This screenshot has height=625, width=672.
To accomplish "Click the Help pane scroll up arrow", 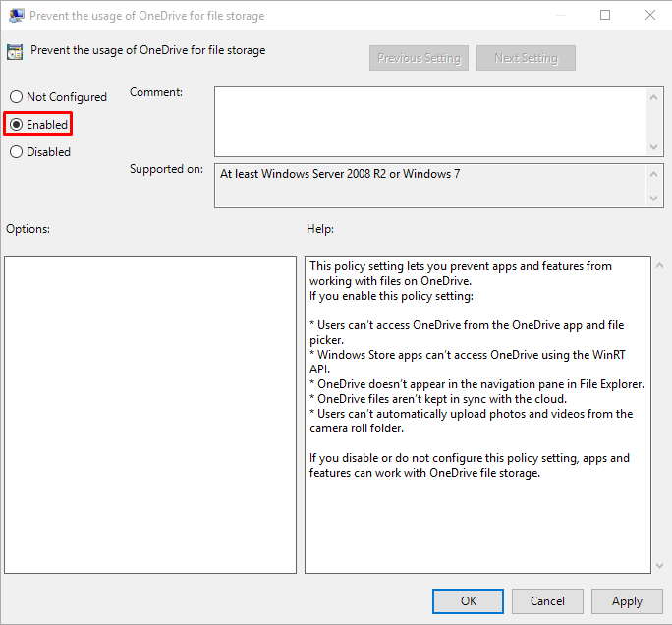I will click(660, 265).
